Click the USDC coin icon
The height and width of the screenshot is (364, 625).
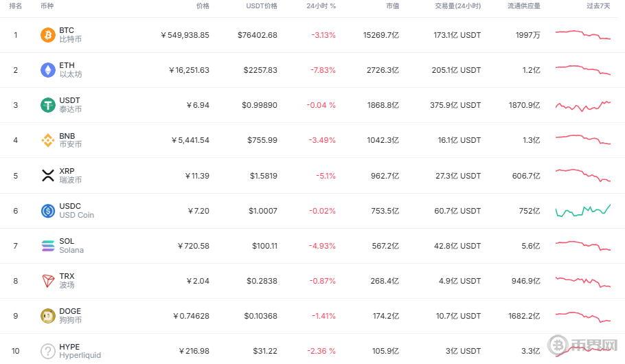(48, 211)
